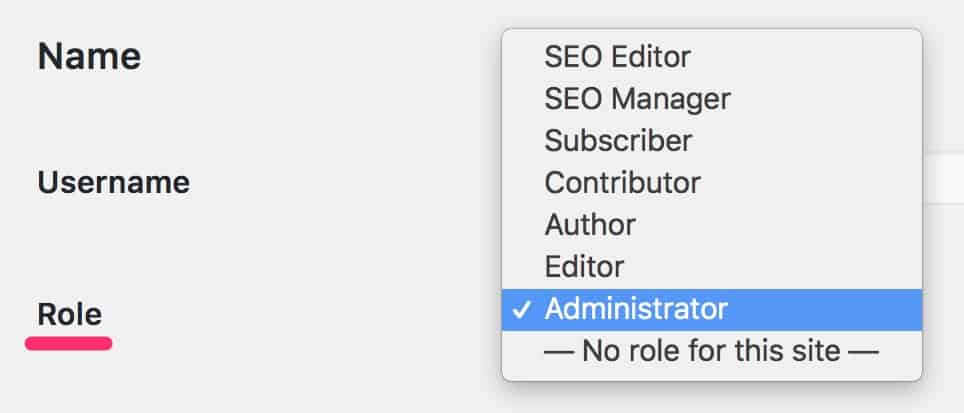Viewport: 964px width, 413px height.
Task: Click the Role field label
Action: tap(69, 315)
